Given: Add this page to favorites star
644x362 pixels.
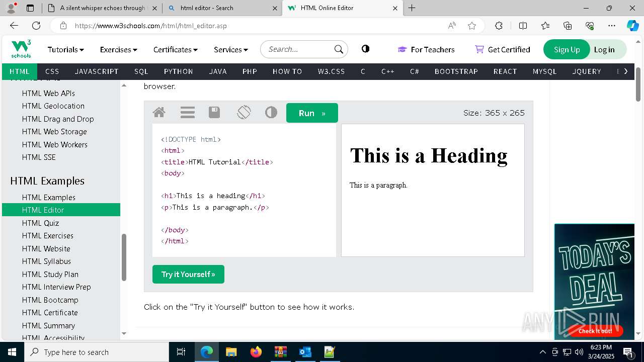Looking at the screenshot, I should 472,26.
